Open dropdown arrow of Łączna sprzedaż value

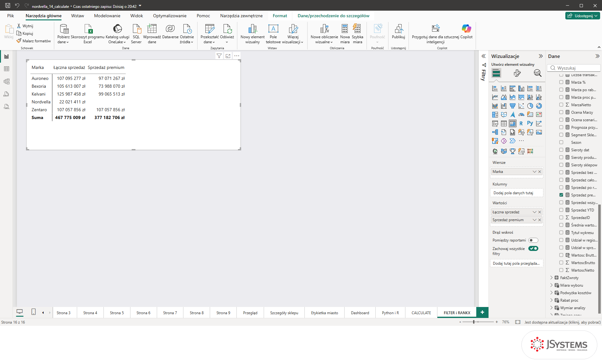pos(534,212)
